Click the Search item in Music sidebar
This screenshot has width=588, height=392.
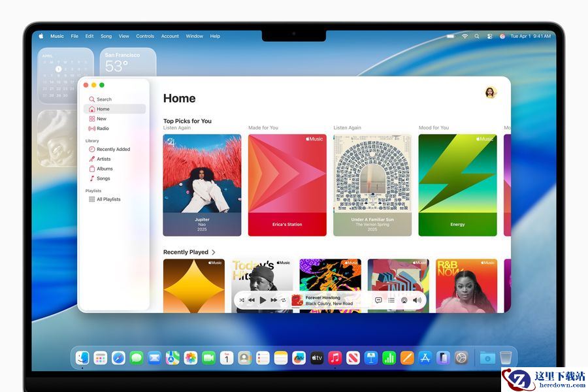click(114, 99)
